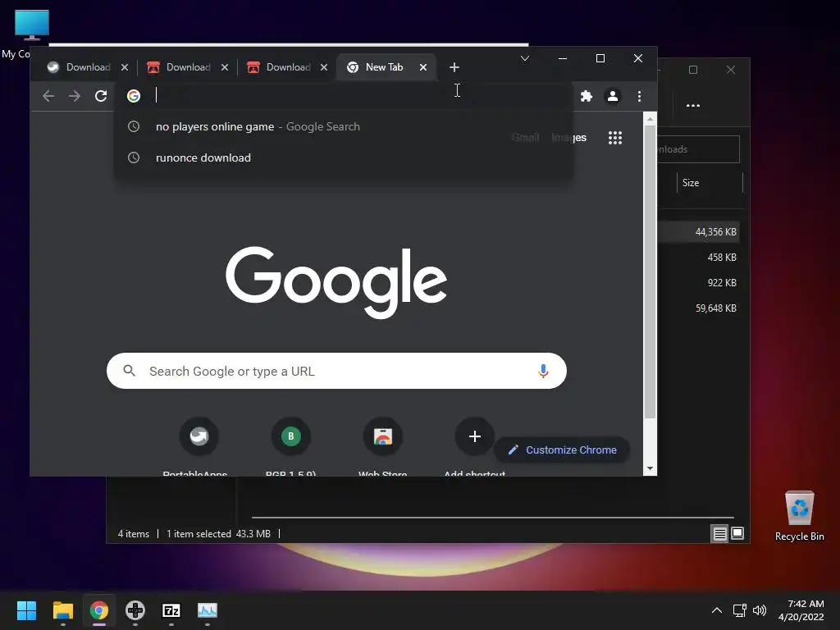
Task: Open the Google apps grid
Action: point(615,138)
